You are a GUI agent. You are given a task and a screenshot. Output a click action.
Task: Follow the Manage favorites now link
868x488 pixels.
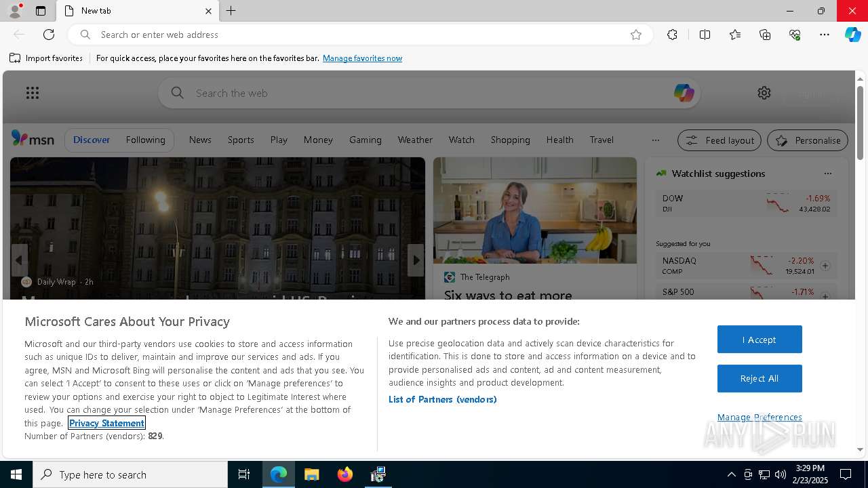[x=362, y=58]
